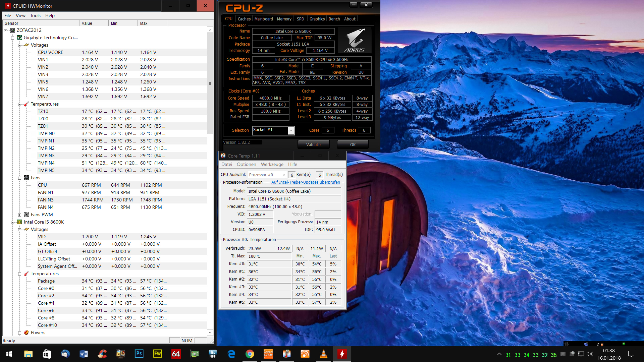The image size is (644, 362).
Task: Open CCleaner from the taskbar
Action: click(x=102, y=354)
